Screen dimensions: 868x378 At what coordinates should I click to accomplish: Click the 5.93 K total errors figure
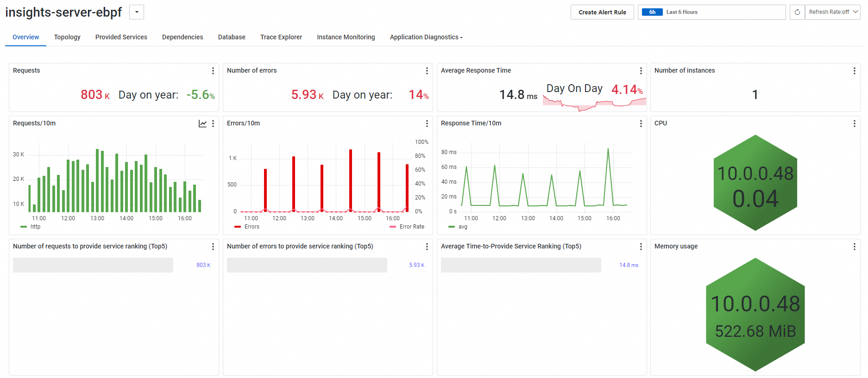(x=308, y=95)
